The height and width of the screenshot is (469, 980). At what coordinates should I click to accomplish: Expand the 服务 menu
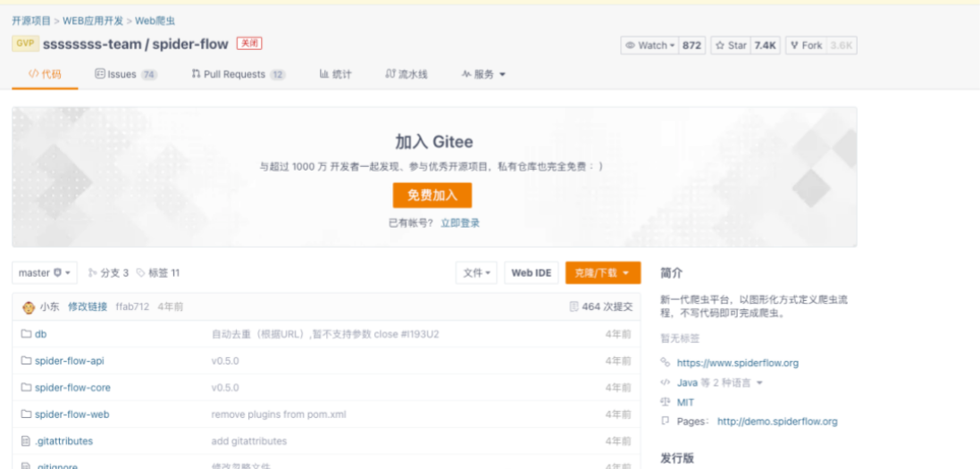tap(484, 74)
